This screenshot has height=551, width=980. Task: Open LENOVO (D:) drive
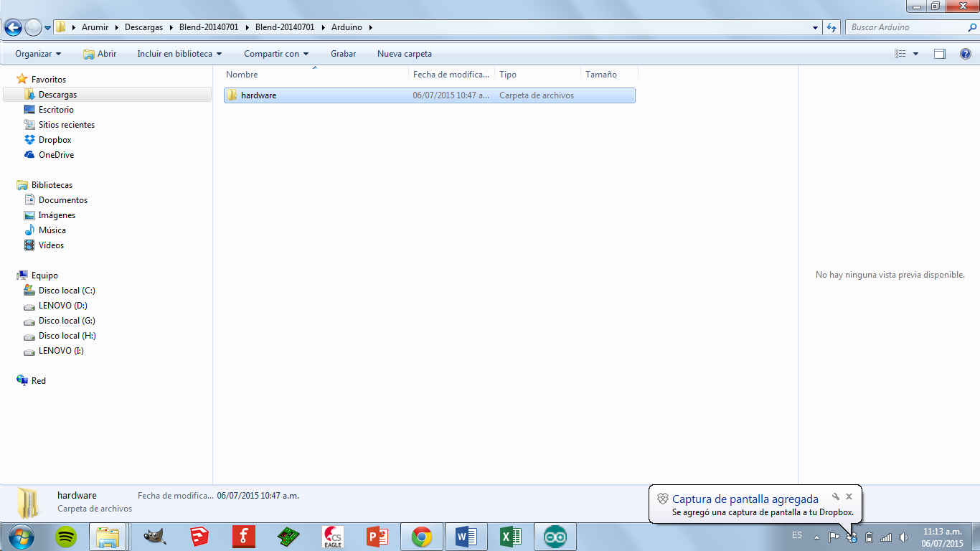pos(63,306)
